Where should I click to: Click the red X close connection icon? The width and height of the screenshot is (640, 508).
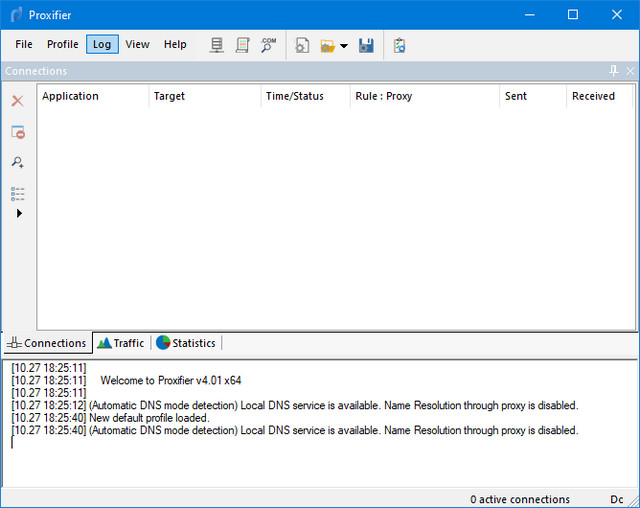(17, 101)
